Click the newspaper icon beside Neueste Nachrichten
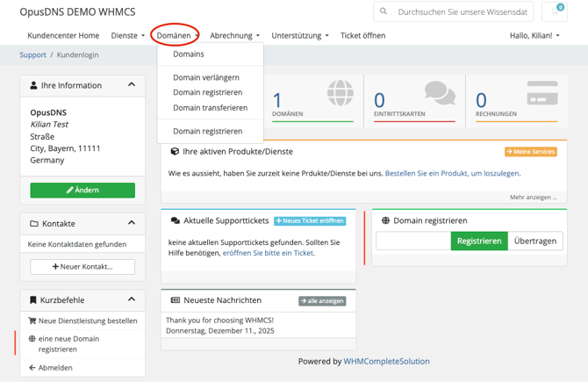This screenshot has width=588, height=382. point(176,300)
